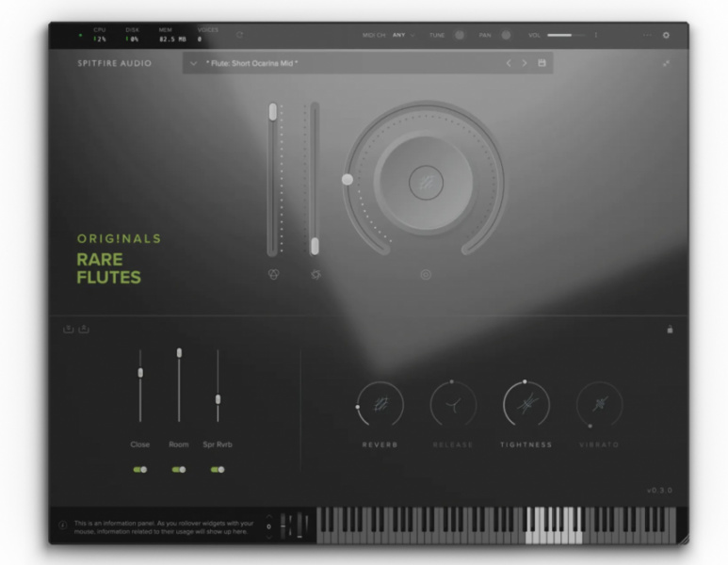The height and width of the screenshot is (565, 728).
Task: Click the target icon below big knob
Action: (x=426, y=274)
